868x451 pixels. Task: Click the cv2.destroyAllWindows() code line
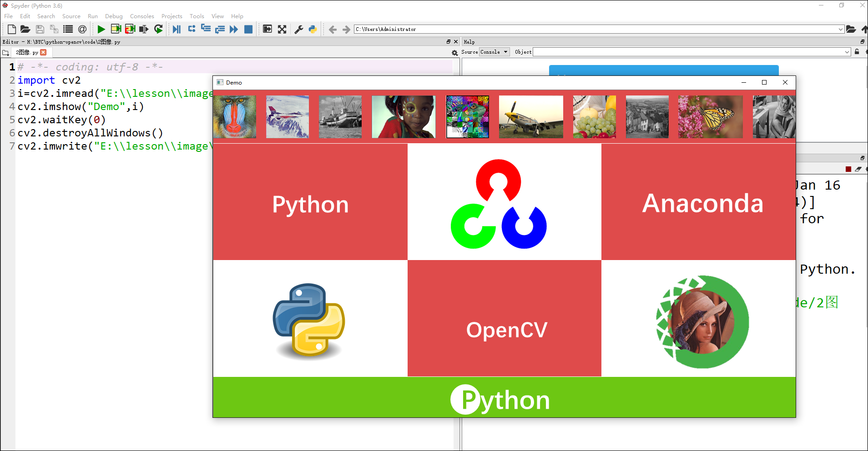(90, 133)
